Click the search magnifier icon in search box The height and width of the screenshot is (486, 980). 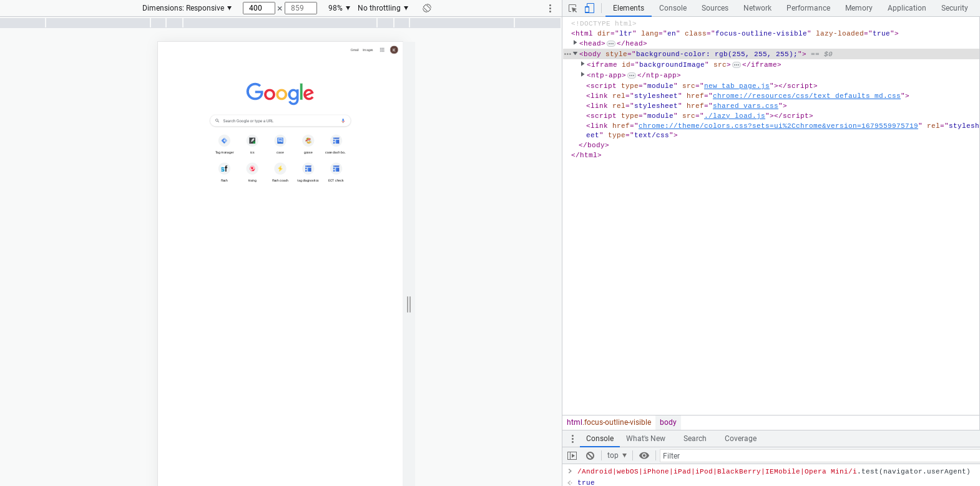217,121
